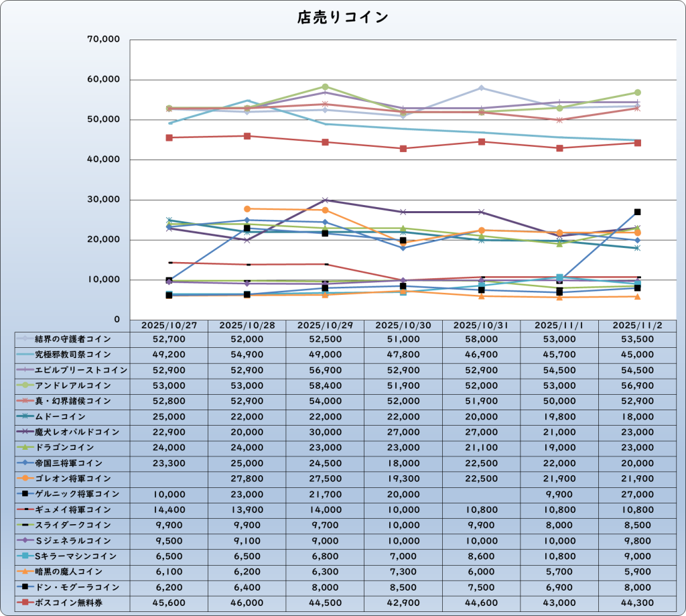Click the Sキラーマシンコイン legend marker
This screenshot has height=616, width=686.
(27, 556)
